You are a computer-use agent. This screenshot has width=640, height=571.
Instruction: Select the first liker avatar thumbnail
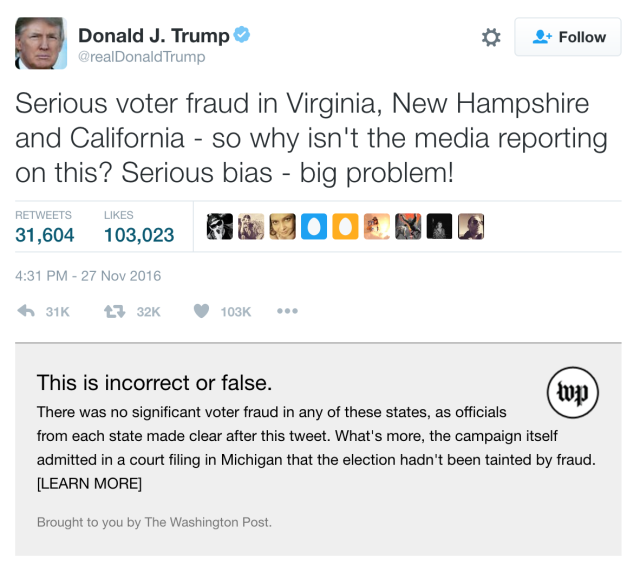coord(220,227)
